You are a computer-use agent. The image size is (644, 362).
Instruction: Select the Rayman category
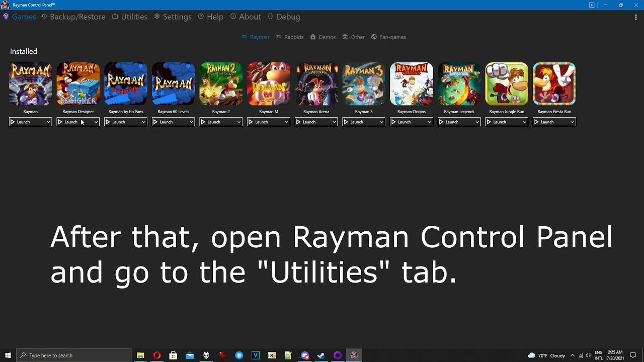pos(255,37)
